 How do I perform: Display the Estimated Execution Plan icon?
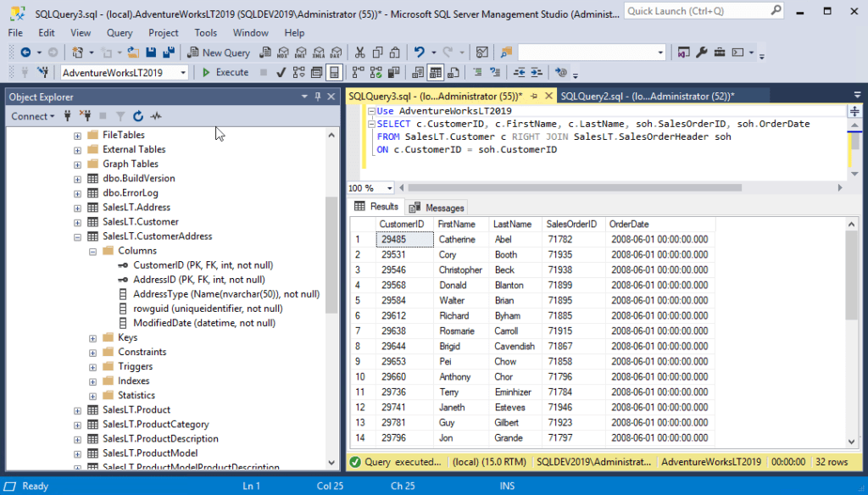299,73
